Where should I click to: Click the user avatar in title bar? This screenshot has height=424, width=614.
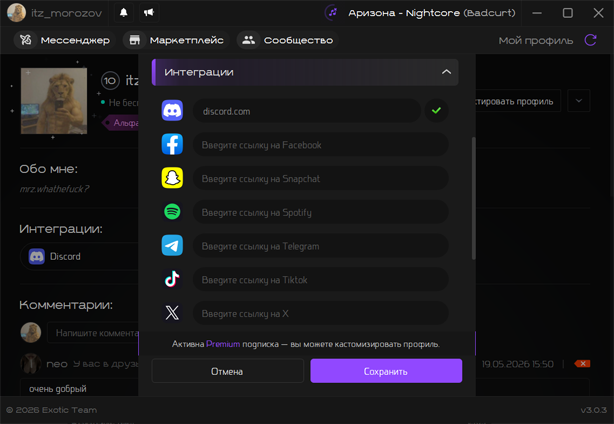16,13
